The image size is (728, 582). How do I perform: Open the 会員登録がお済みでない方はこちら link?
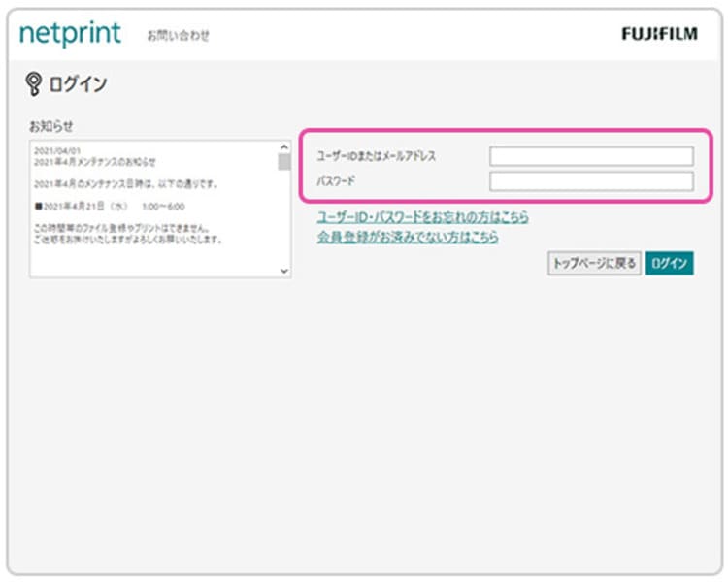[x=408, y=237]
